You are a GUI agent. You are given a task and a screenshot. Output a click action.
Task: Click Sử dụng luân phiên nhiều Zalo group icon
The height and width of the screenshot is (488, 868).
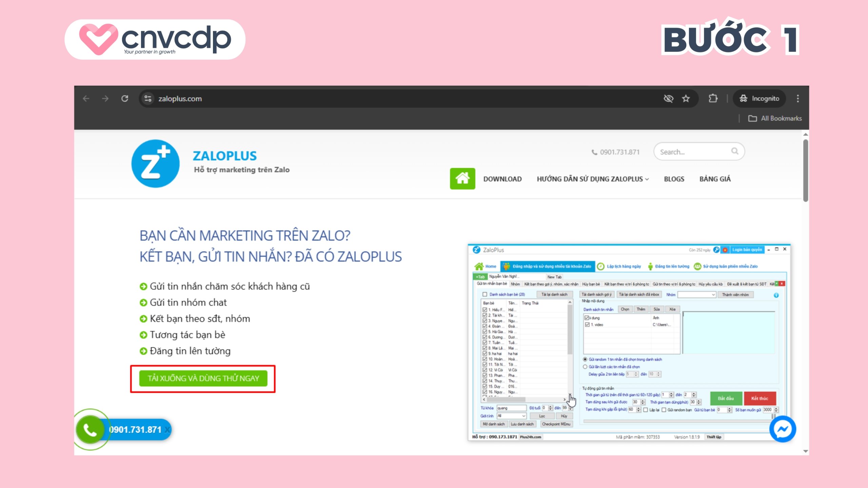[x=697, y=266]
